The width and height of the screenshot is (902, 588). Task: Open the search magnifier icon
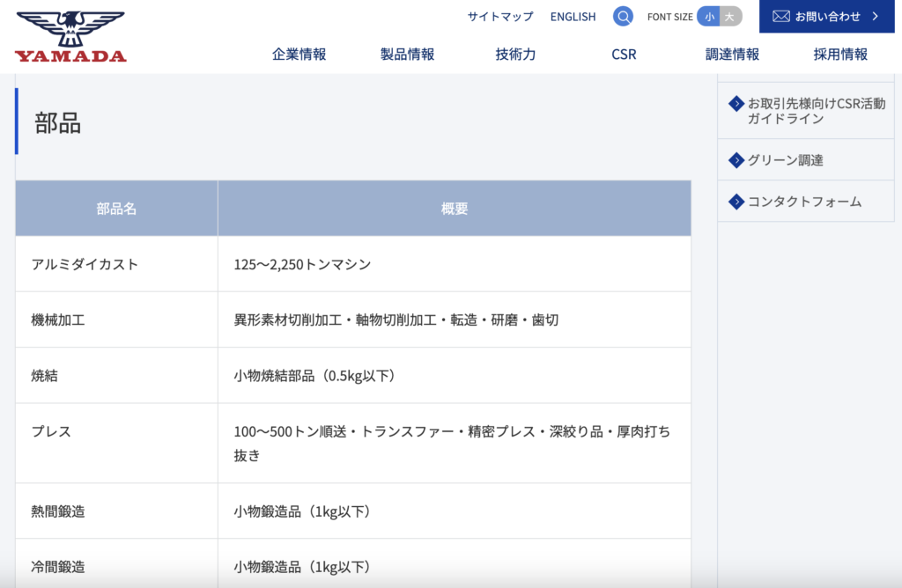(623, 17)
